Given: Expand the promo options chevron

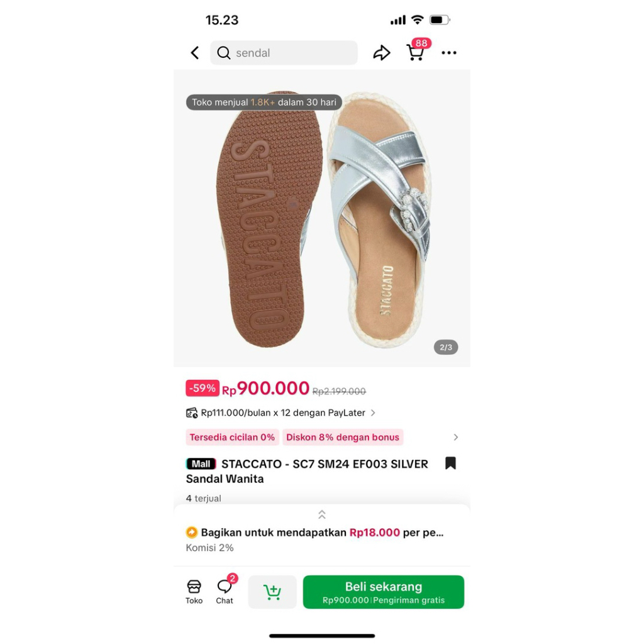Looking at the screenshot, I should 455,437.
